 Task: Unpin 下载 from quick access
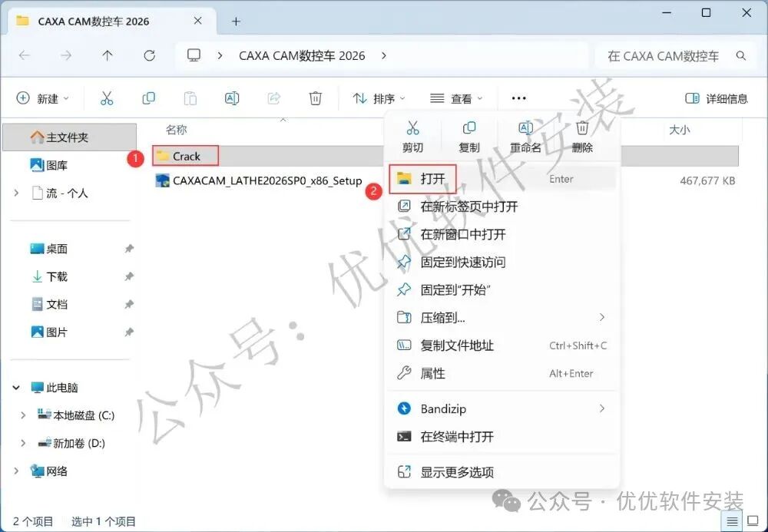point(129,276)
